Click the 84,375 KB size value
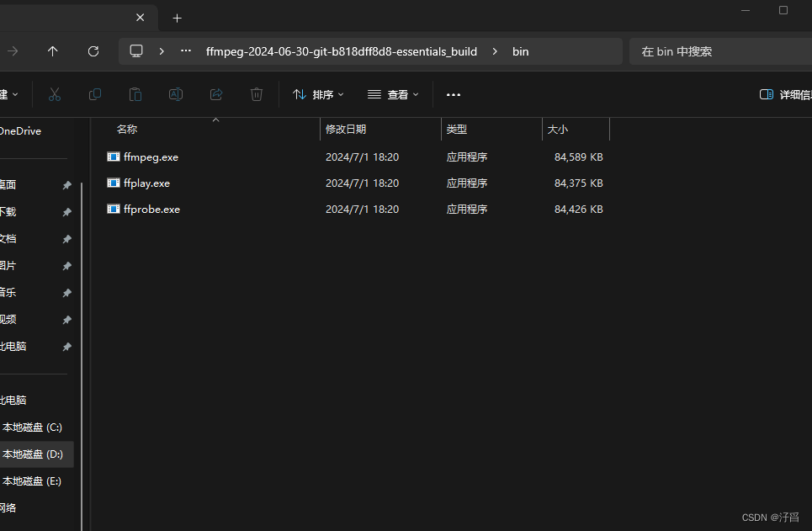 click(x=578, y=183)
